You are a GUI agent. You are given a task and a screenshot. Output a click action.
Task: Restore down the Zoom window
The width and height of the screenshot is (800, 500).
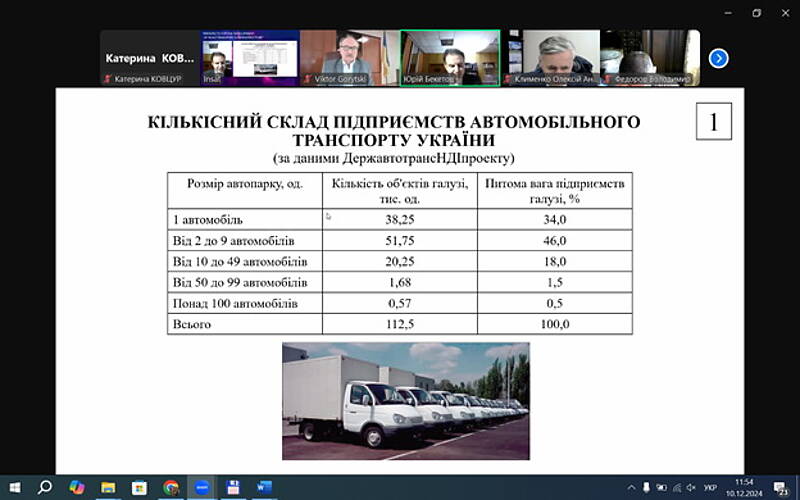757,13
